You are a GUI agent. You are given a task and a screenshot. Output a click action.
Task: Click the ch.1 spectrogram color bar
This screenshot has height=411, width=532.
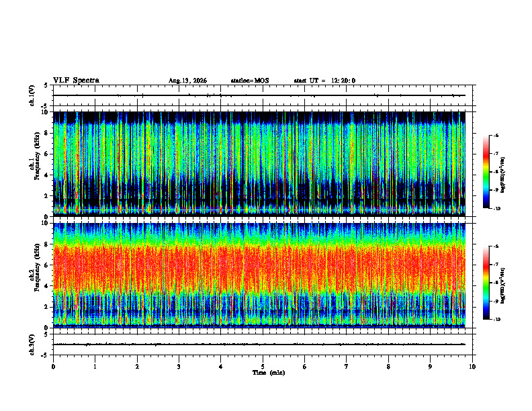tap(486, 172)
